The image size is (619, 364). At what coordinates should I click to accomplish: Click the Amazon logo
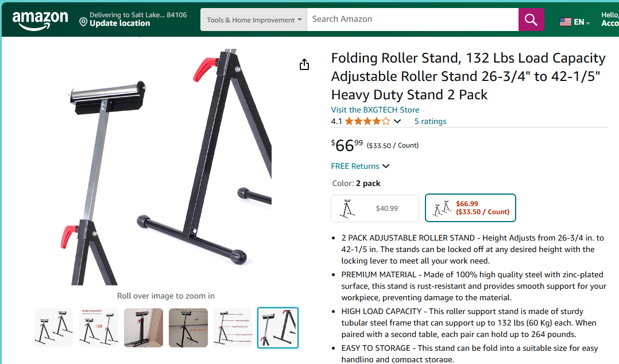(40, 21)
